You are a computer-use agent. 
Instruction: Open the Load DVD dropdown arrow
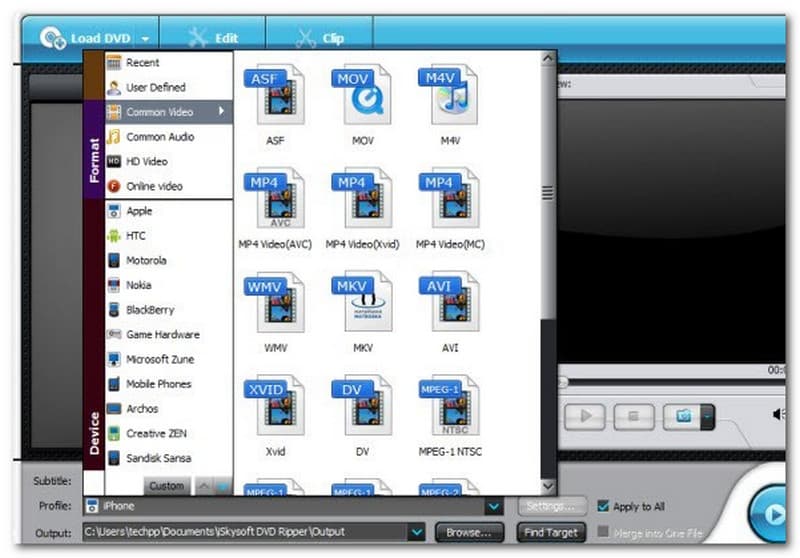click(147, 38)
